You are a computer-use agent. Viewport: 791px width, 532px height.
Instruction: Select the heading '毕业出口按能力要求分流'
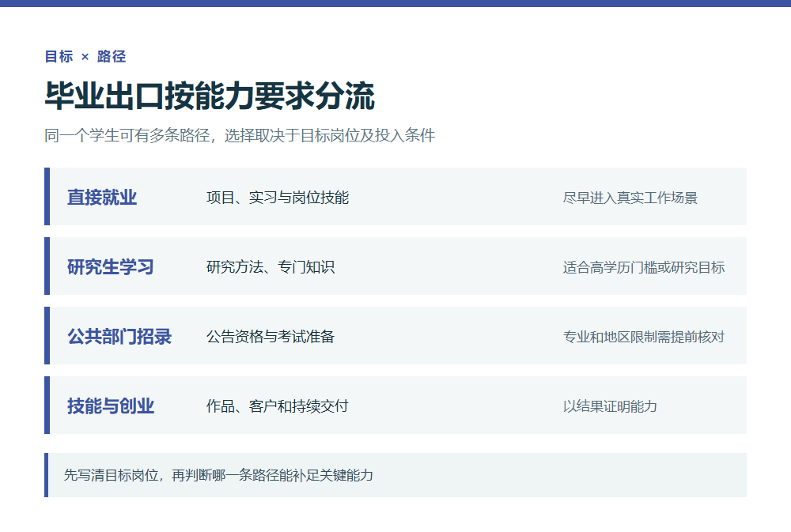(x=210, y=96)
